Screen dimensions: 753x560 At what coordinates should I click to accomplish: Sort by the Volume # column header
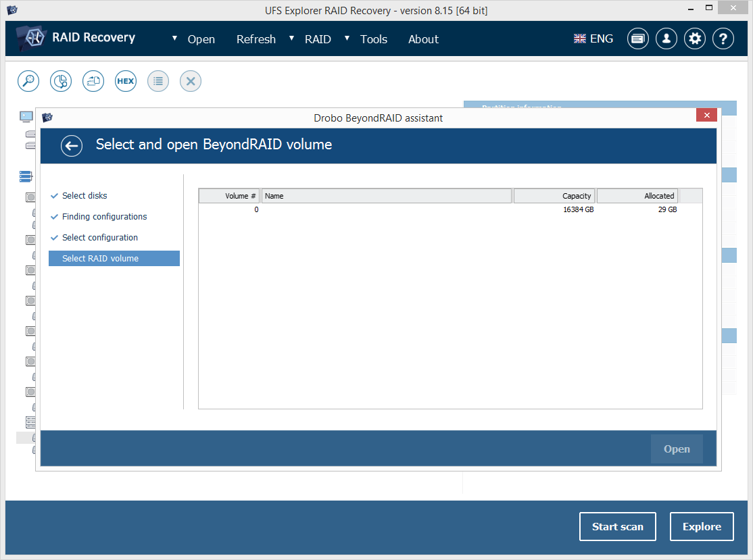pos(229,196)
